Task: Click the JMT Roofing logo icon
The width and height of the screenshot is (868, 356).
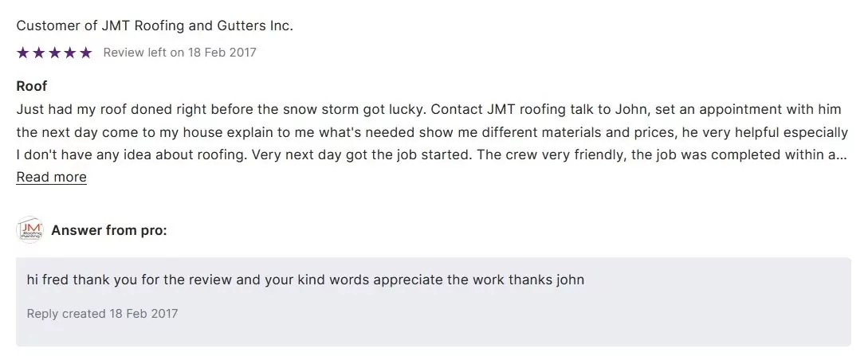Action: click(29, 231)
